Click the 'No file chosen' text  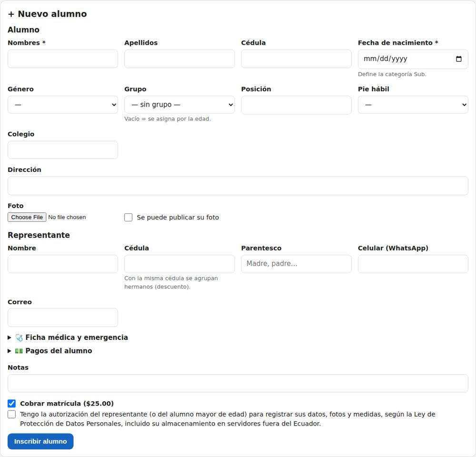coord(67,218)
